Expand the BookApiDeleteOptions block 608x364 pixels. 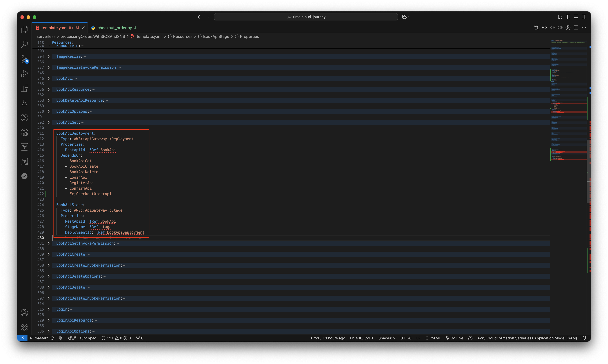click(x=49, y=276)
